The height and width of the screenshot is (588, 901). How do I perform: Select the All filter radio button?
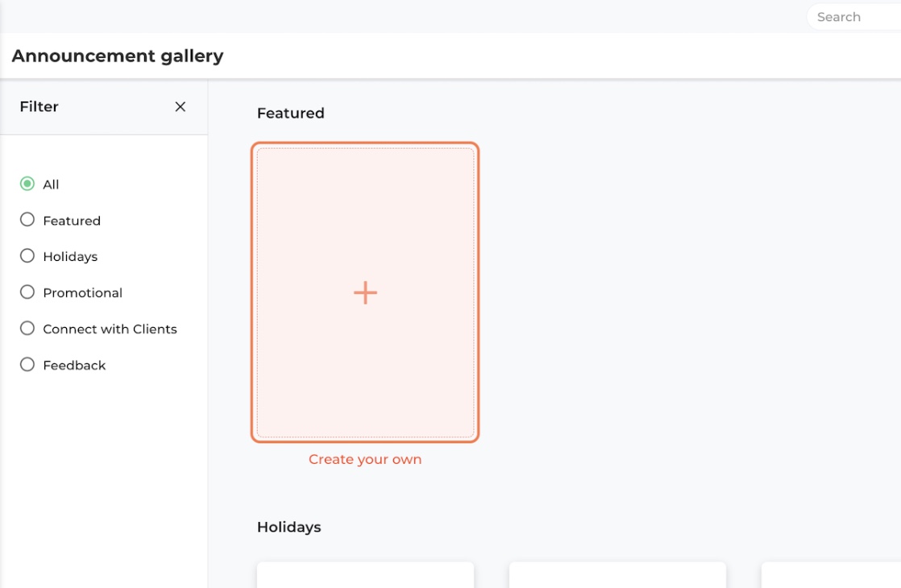(x=27, y=184)
